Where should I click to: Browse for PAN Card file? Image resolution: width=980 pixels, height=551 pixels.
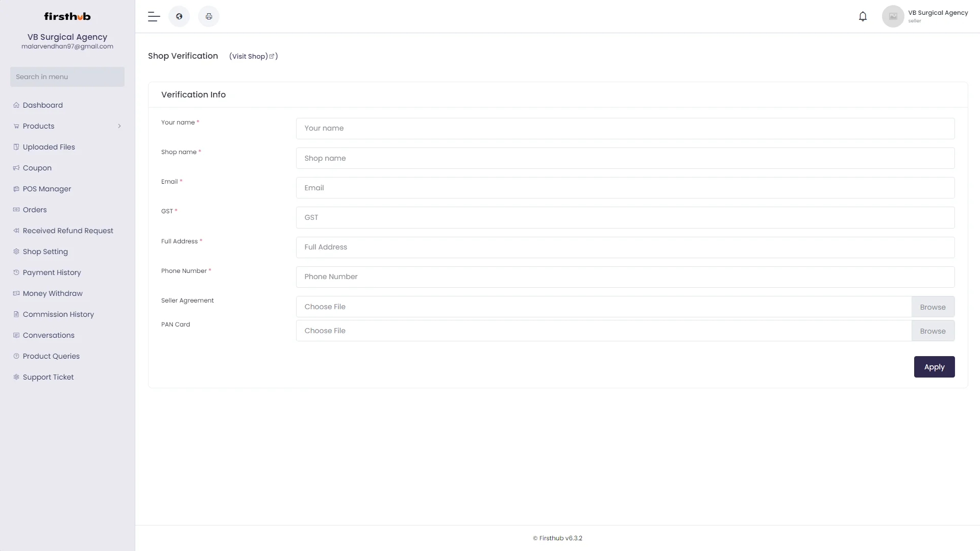click(933, 331)
